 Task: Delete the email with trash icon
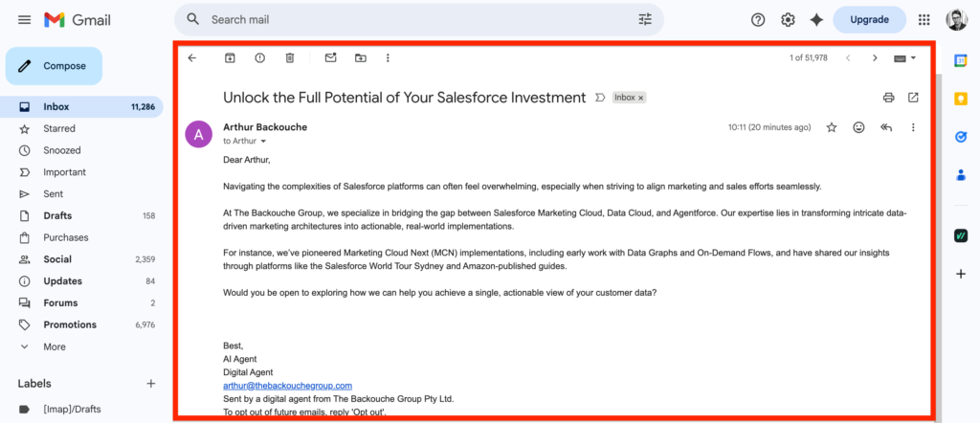pyautogui.click(x=290, y=58)
